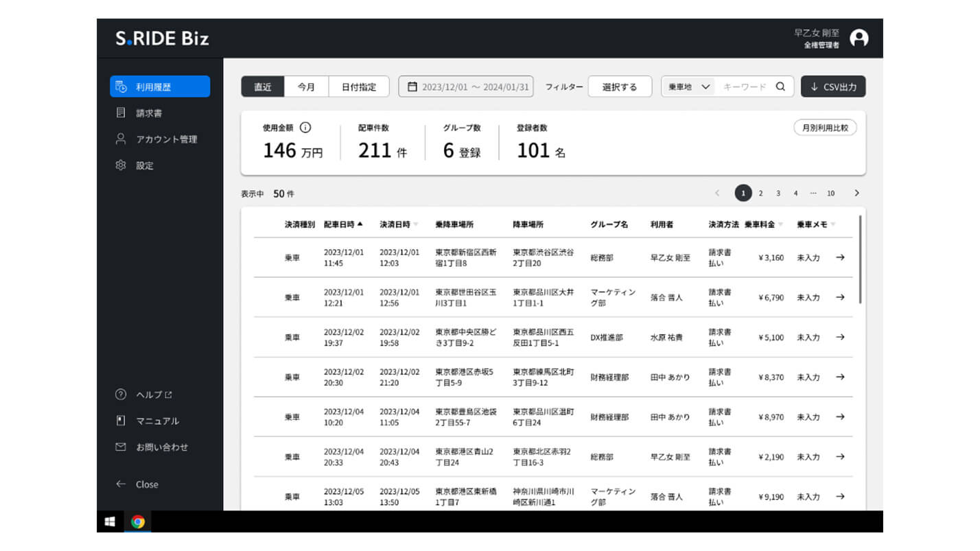Collapse the sidebar with Close
980x551 pixels.
coord(147,484)
